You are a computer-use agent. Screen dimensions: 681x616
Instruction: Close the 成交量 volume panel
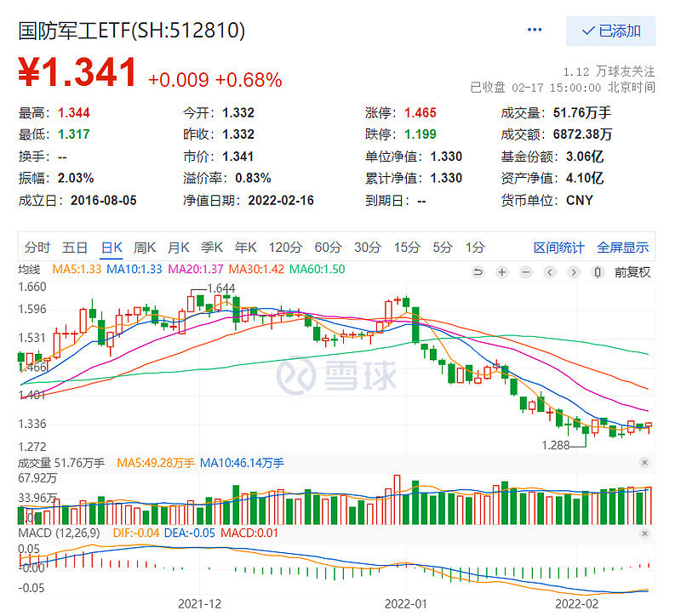pyautogui.click(x=644, y=463)
